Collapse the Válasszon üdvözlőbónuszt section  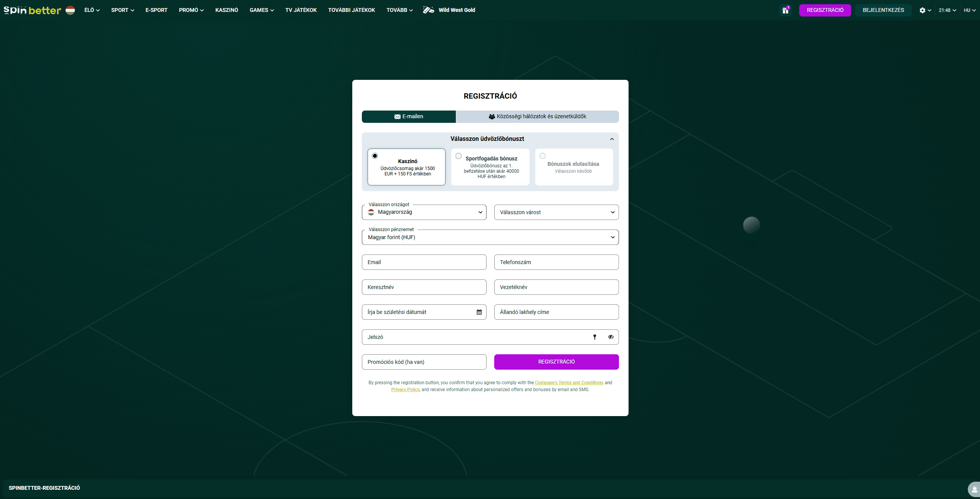(612, 139)
